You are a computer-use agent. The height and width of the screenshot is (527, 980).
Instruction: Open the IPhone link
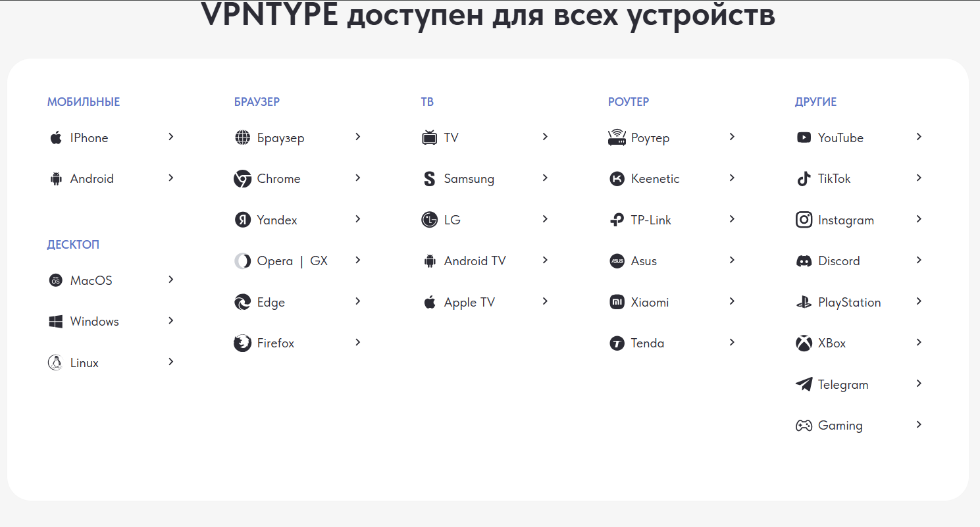pyautogui.click(x=89, y=138)
